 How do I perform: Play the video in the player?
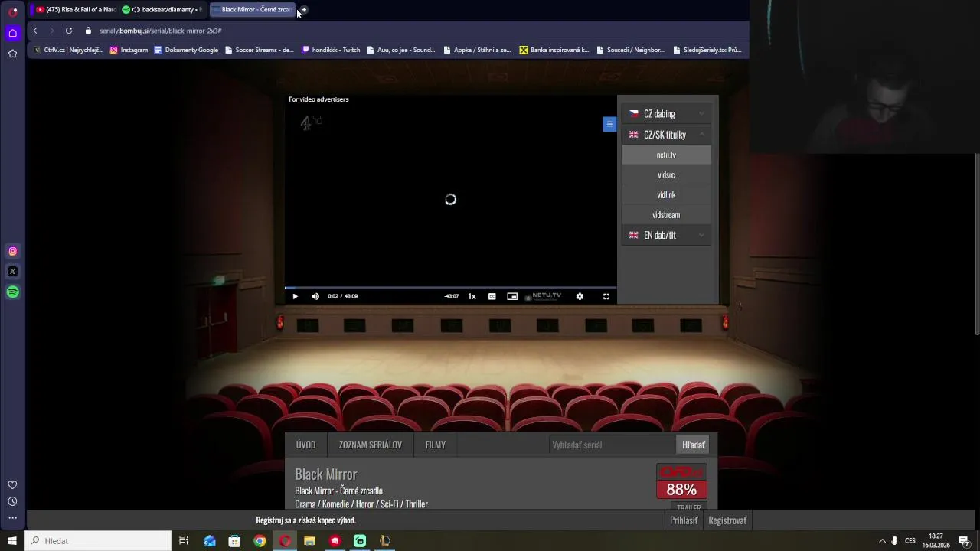(295, 296)
